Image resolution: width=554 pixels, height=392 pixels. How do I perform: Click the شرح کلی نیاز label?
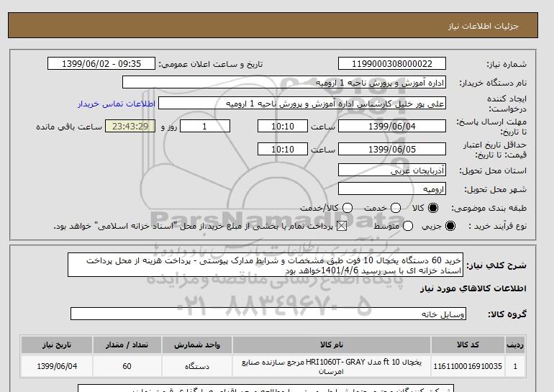pos(496,265)
